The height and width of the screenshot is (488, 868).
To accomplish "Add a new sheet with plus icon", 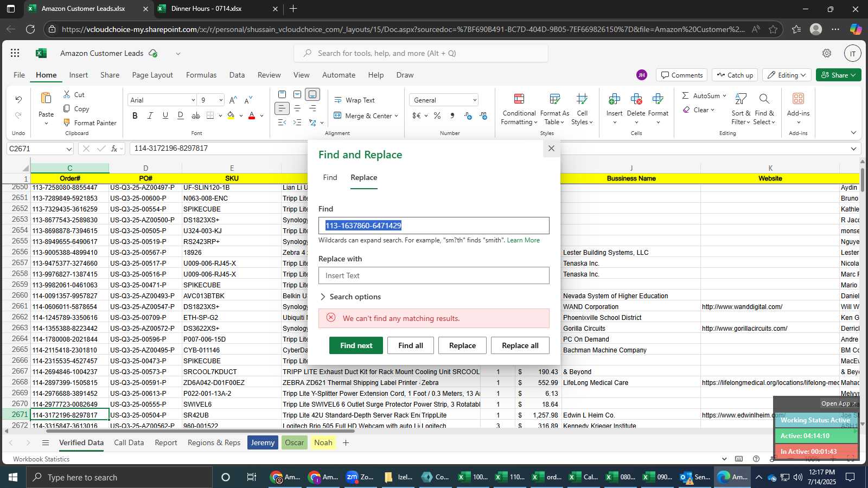I will pos(346,443).
